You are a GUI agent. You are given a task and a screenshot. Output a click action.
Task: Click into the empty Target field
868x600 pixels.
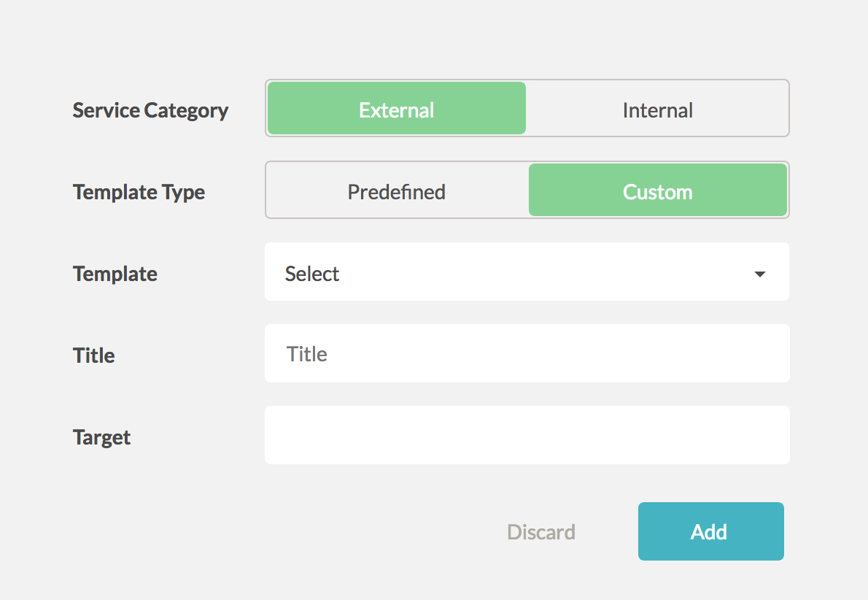527,436
